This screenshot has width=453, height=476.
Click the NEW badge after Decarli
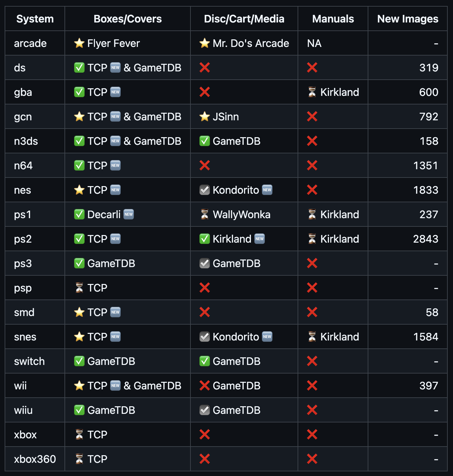click(x=129, y=214)
